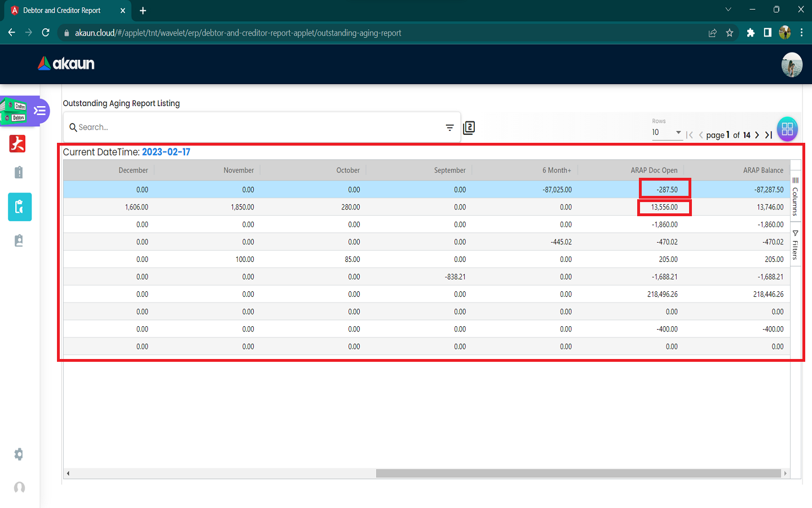Click the horizontal scrollbar thumb under the table
The image size is (812, 508).
pos(578,474)
